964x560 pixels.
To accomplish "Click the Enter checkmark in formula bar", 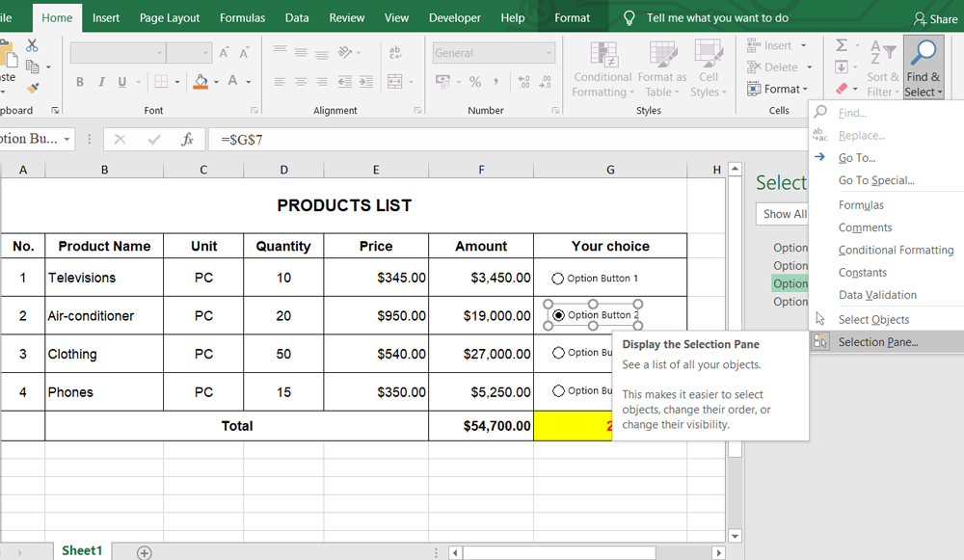I will click(x=153, y=140).
